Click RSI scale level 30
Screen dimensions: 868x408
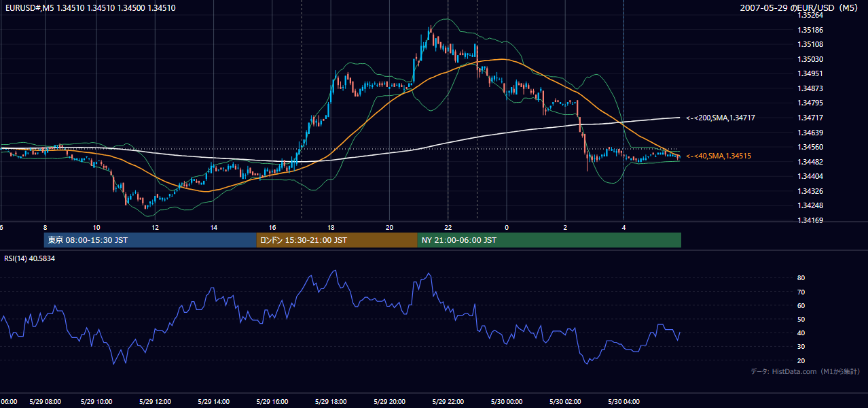point(801,347)
